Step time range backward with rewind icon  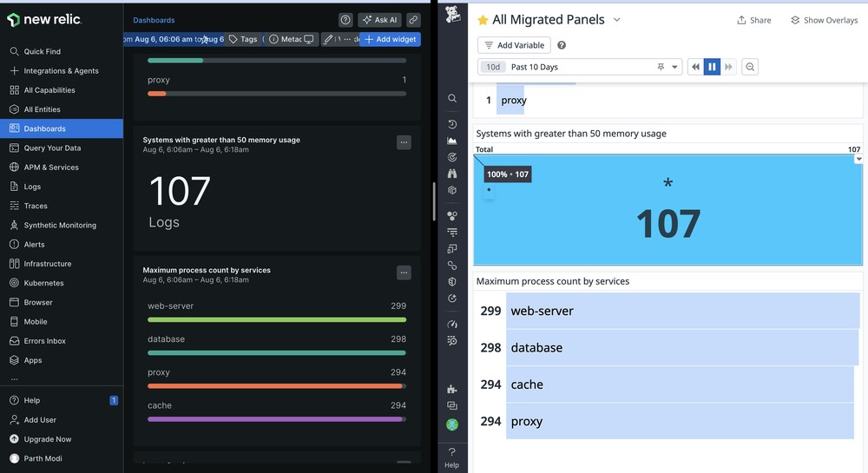[x=695, y=67]
